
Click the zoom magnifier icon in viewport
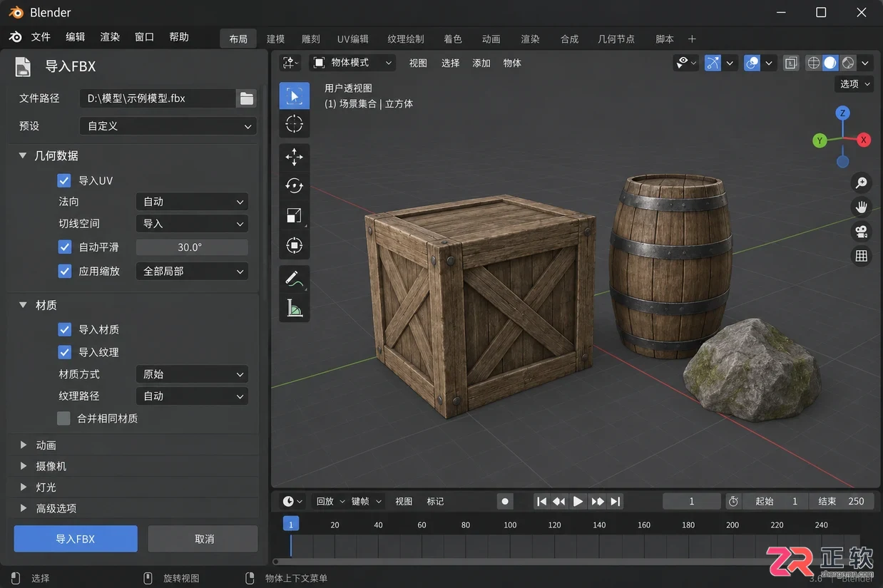coord(862,183)
